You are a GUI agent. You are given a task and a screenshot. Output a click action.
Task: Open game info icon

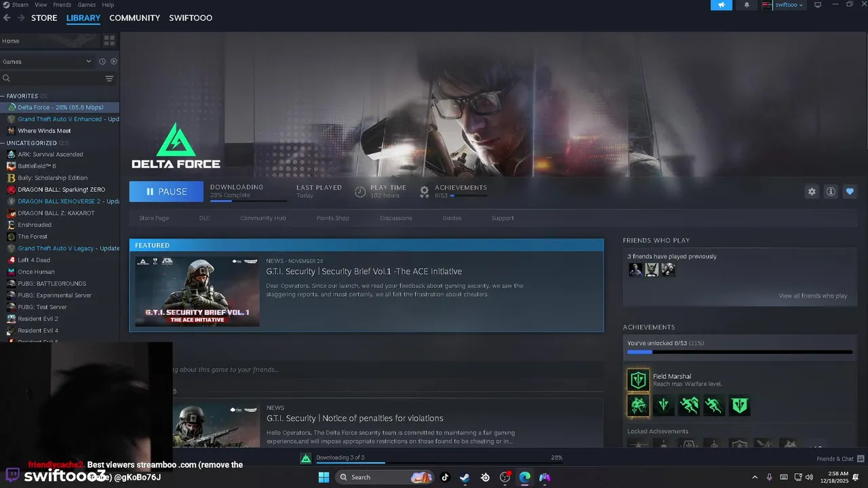coord(831,192)
